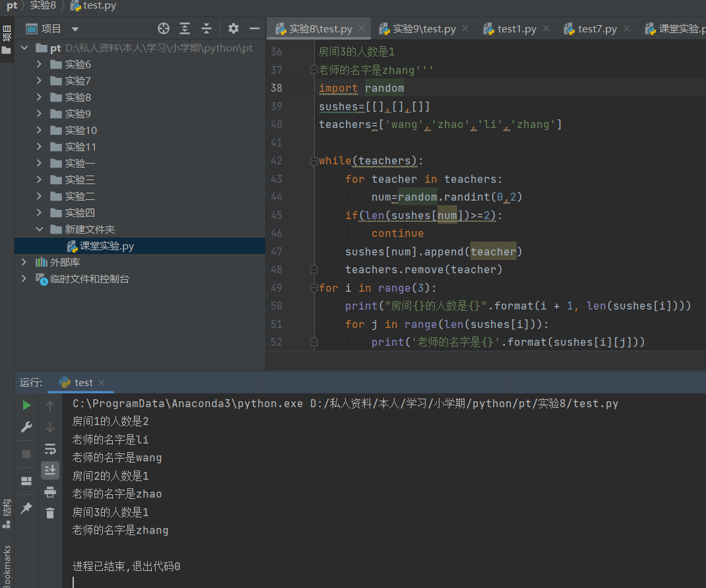
Task: Open run configuration wrench icon
Action: coord(26,427)
